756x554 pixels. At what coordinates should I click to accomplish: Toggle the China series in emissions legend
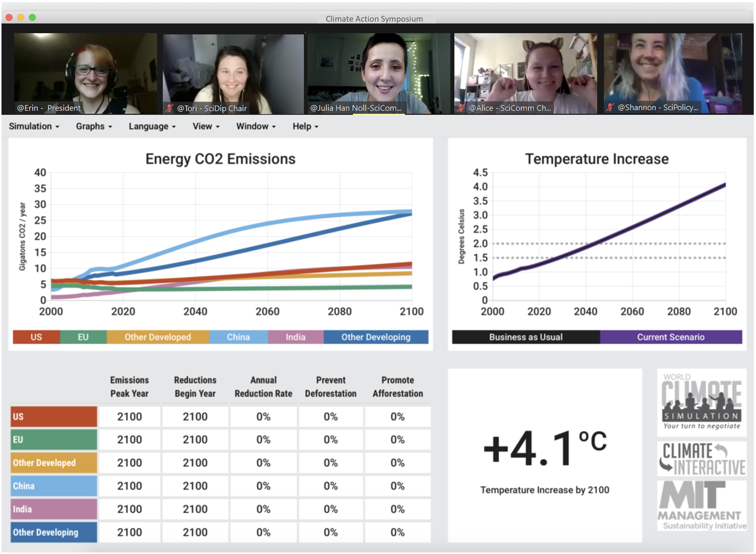tap(239, 337)
